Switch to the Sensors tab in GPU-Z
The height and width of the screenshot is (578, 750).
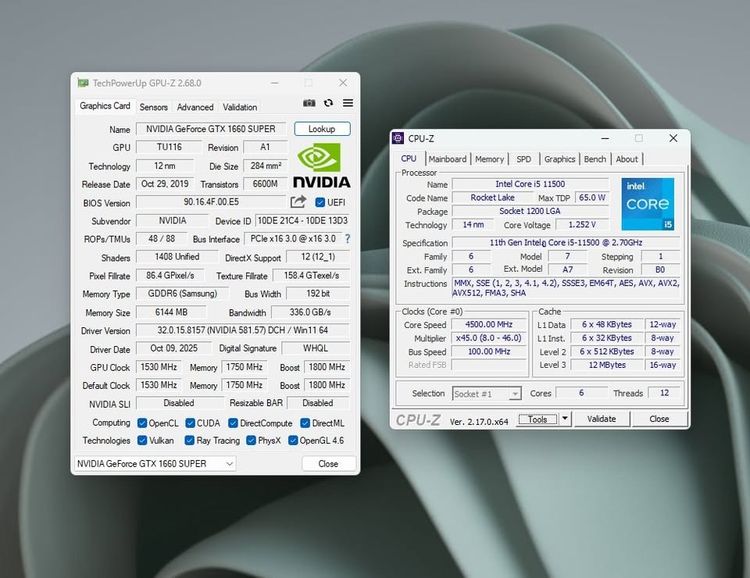[153, 107]
